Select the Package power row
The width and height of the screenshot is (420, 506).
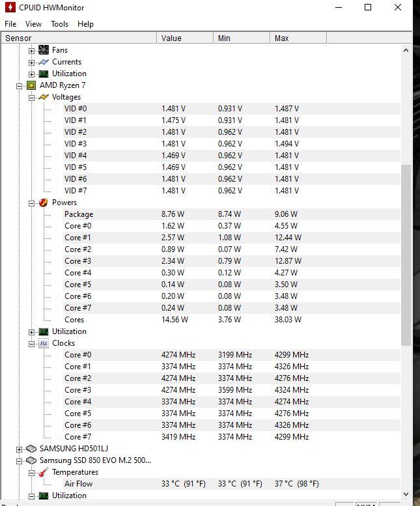pyautogui.click(x=232, y=214)
